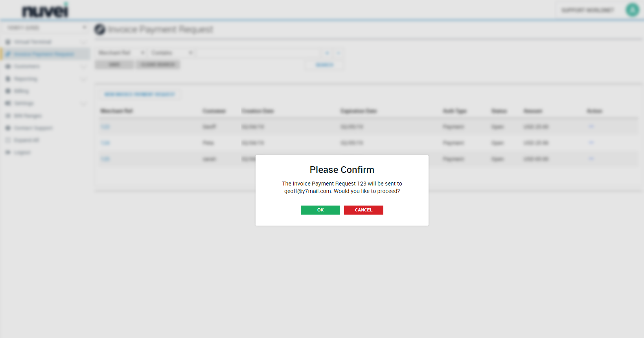Open the Contains condition dropdown
This screenshot has height=338, width=644.
172,53
